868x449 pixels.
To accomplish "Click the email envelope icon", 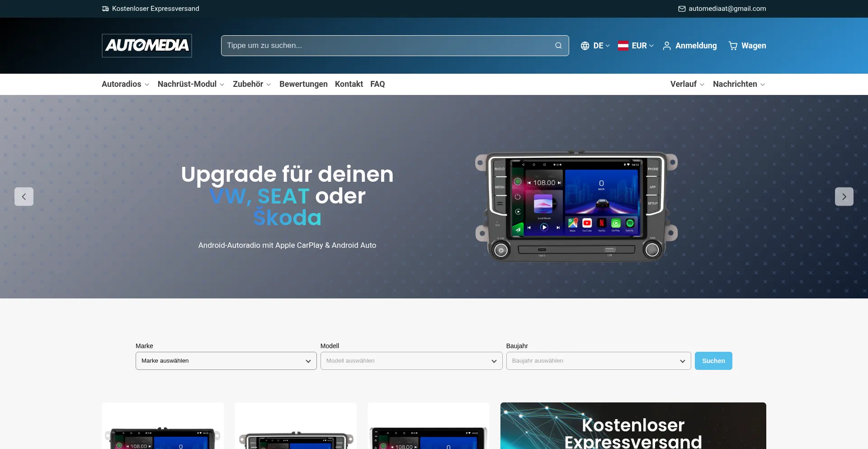I will pyautogui.click(x=682, y=9).
